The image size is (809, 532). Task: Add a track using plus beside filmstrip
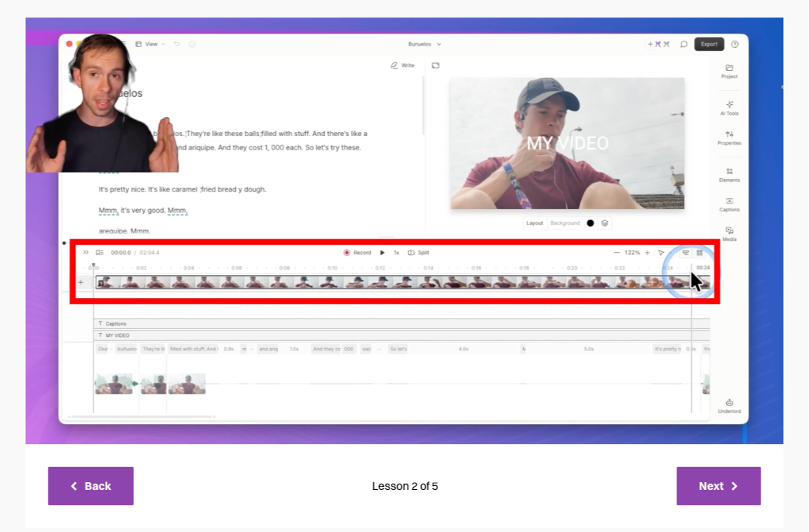[81, 282]
